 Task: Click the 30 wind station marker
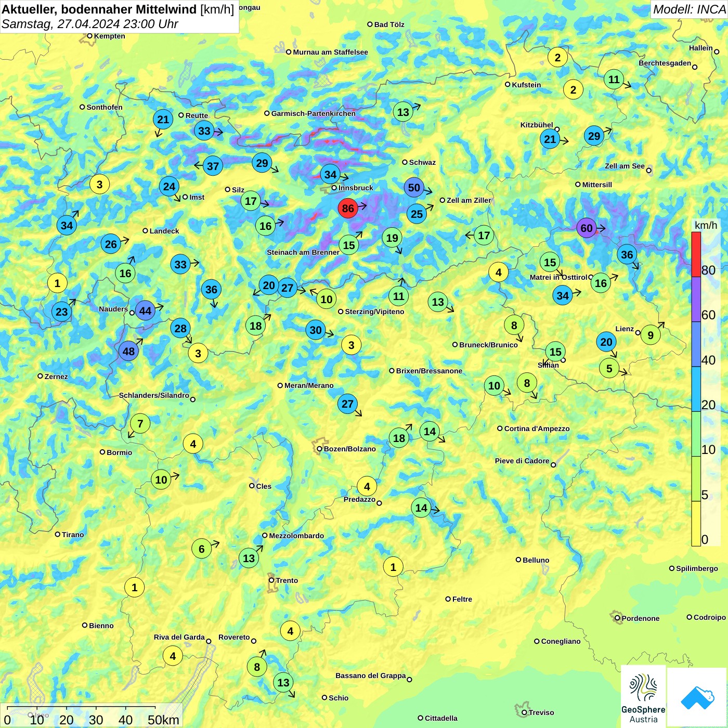(316, 330)
